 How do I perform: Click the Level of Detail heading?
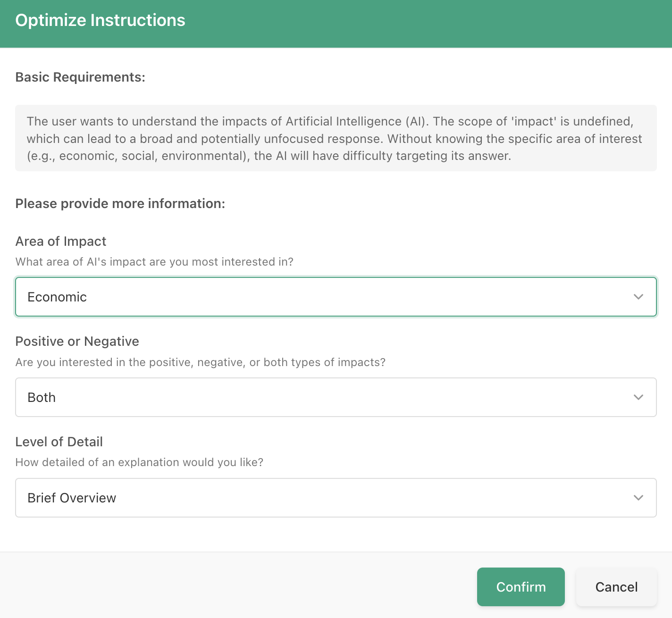click(x=59, y=442)
